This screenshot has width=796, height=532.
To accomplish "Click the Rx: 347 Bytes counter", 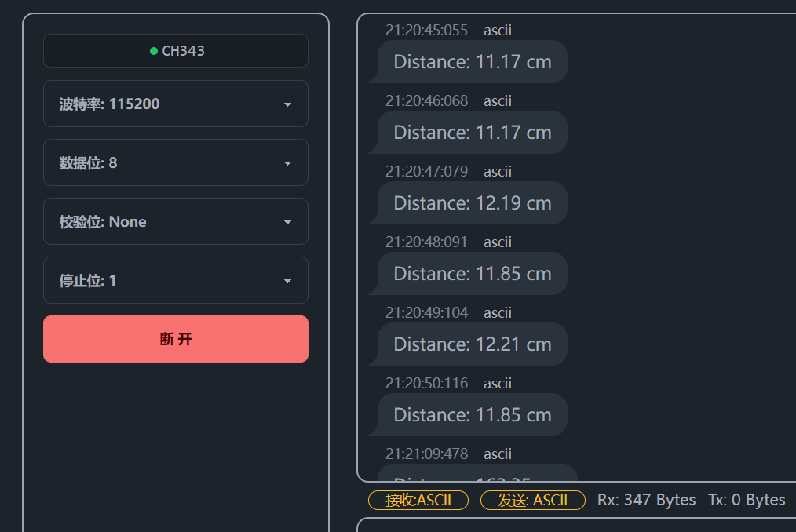I will 646,500.
